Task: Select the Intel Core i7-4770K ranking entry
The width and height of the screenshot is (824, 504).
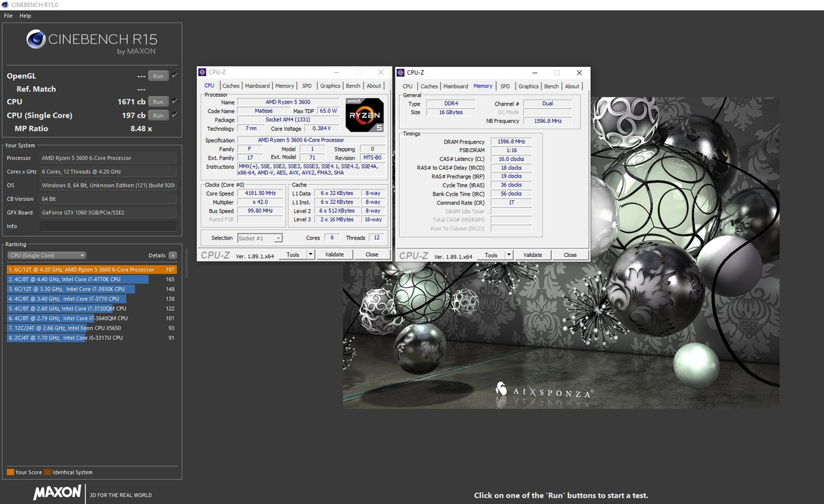Action: [x=91, y=279]
